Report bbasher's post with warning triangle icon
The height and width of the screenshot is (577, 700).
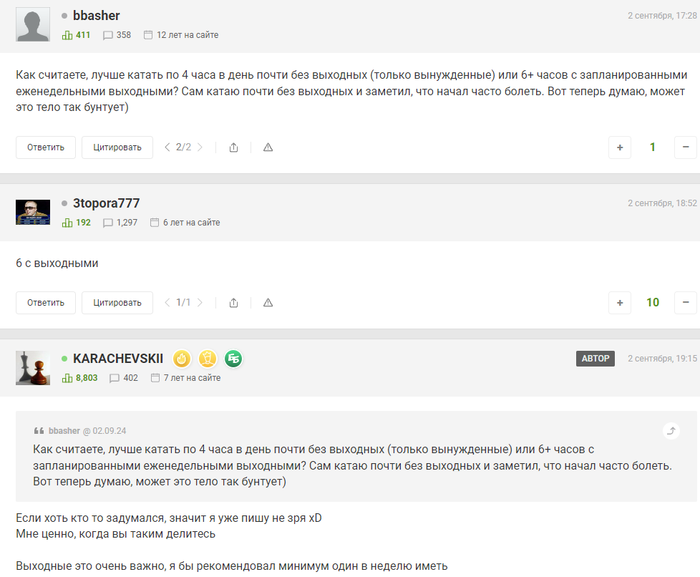click(x=268, y=147)
